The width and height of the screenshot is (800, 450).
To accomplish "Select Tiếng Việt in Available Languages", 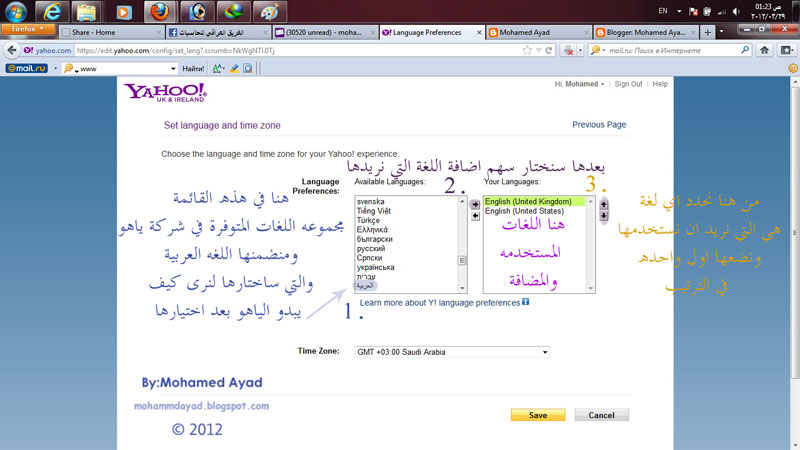I will point(374,211).
